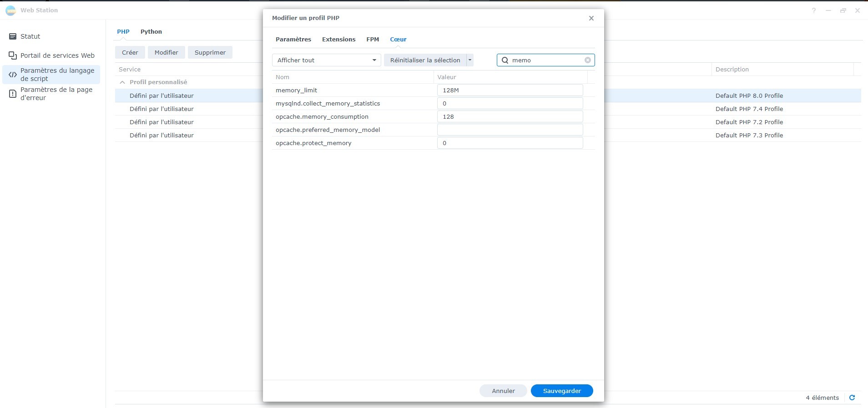The height and width of the screenshot is (408, 868).
Task: Open the Python tab
Action: (x=151, y=32)
